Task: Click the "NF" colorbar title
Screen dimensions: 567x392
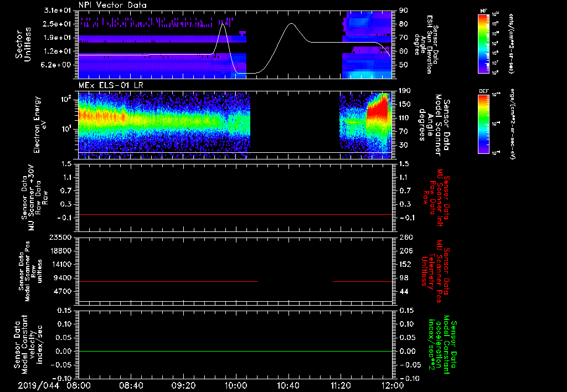Action: pyautogui.click(x=483, y=11)
